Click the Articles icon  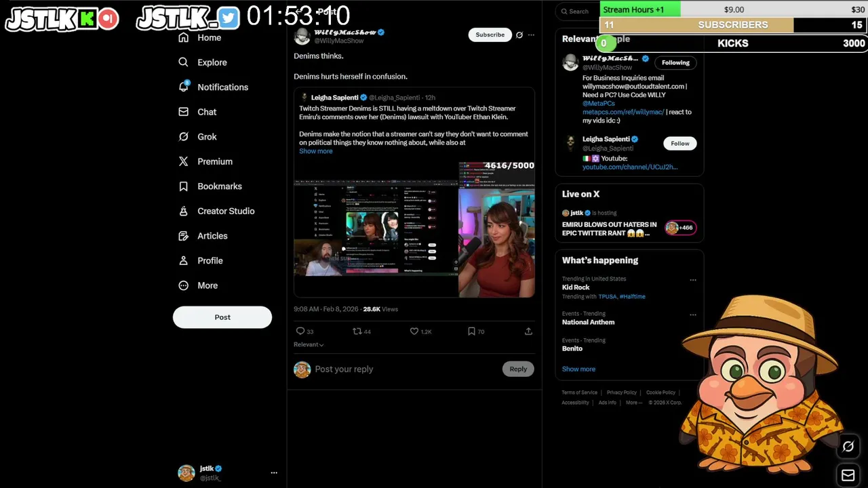pyautogui.click(x=183, y=236)
